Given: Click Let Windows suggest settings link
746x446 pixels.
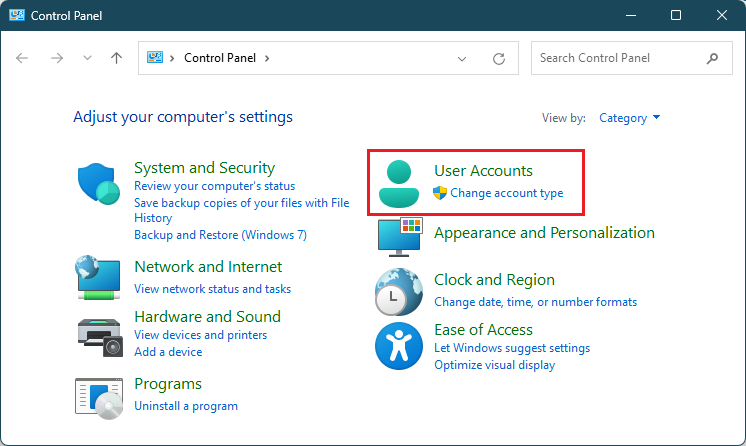Looking at the screenshot, I should click(512, 348).
